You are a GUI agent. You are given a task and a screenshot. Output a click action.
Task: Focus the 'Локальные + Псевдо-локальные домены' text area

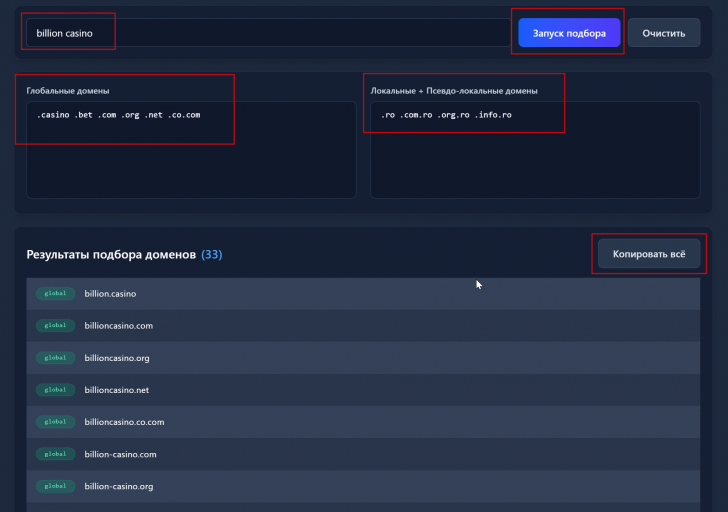(x=535, y=150)
